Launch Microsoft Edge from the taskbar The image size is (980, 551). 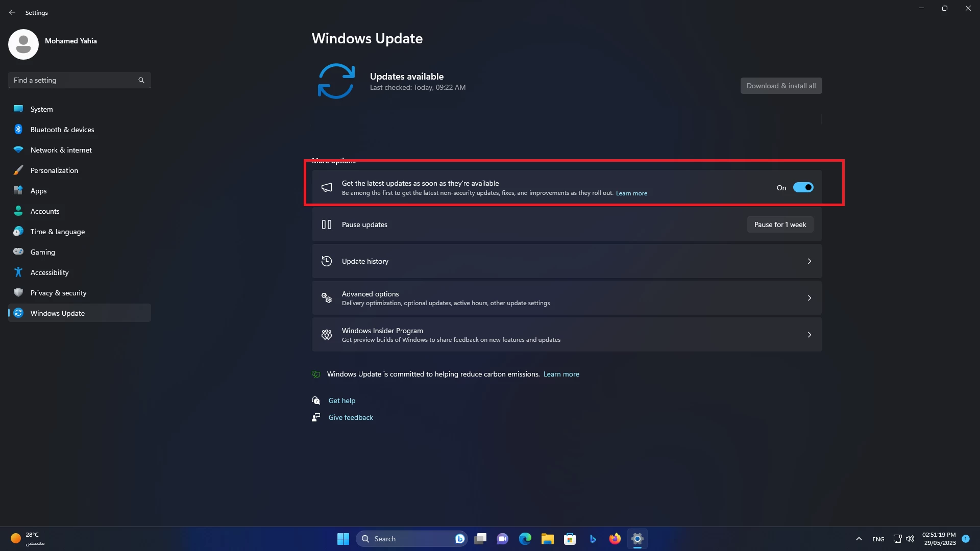525,539
